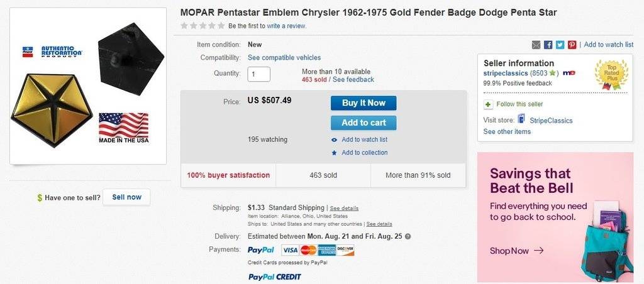
Task: Share this item on Facebook
Action: 548,45
